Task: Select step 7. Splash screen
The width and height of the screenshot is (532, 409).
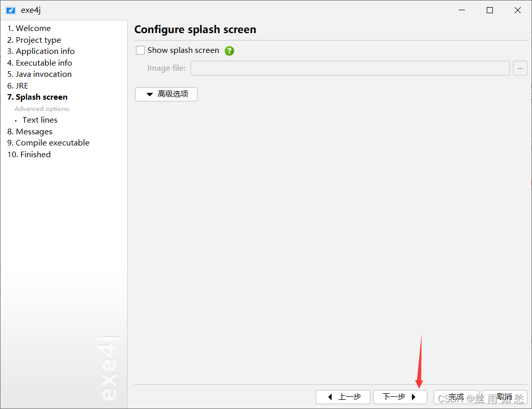Action: coord(37,97)
